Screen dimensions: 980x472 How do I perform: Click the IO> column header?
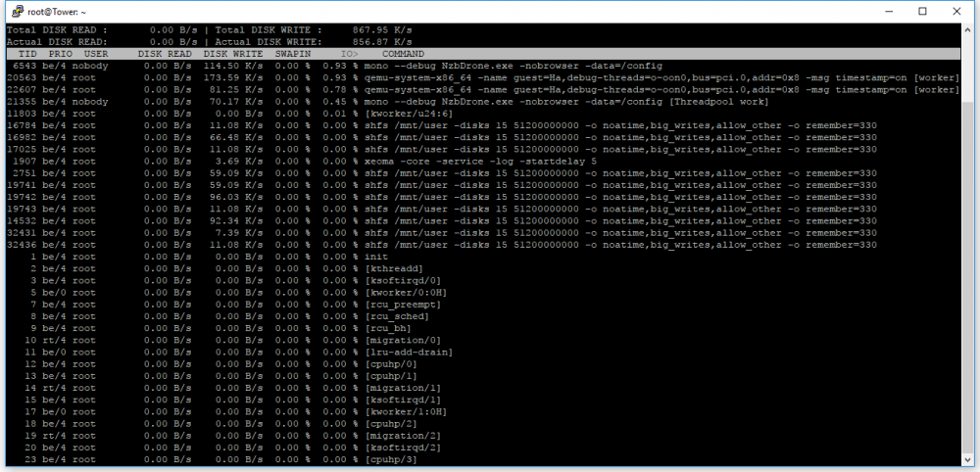(x=349, y=54)
